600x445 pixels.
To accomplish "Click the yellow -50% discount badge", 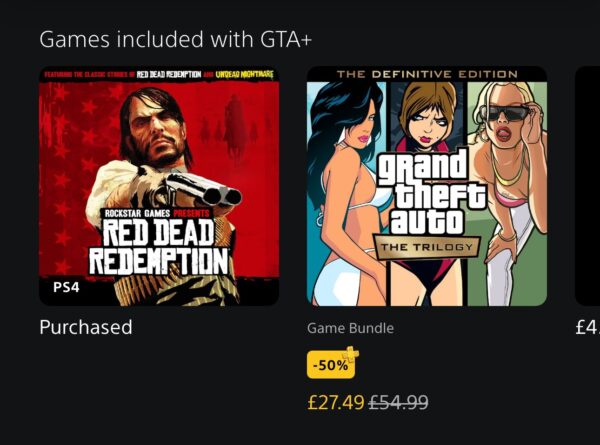I will (x=328, y=365).
